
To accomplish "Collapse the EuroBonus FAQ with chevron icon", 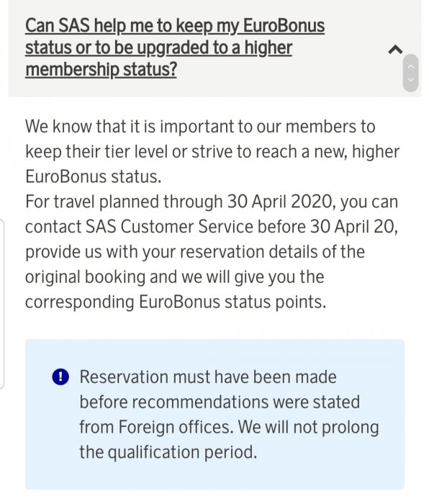I will tap(395, 50).
